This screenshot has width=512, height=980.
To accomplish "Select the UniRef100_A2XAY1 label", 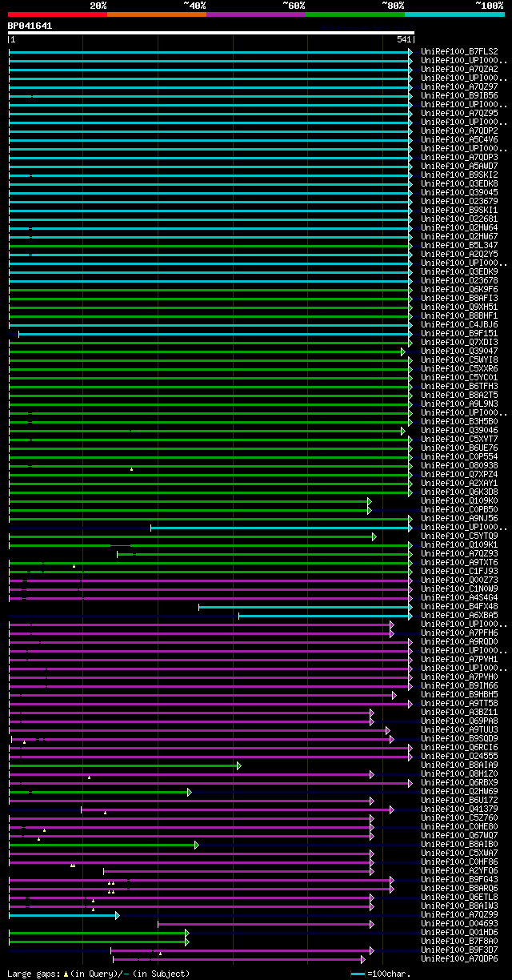I will [459, 484].
